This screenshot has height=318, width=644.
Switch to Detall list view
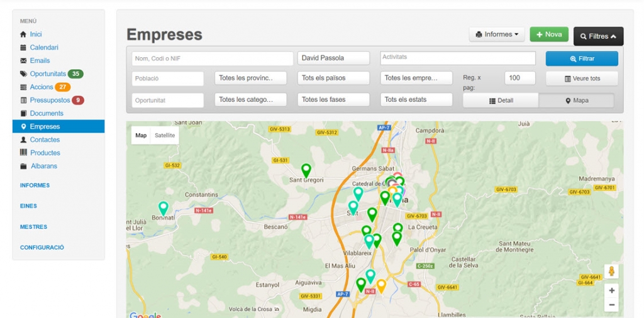click(x=501, y=101)
